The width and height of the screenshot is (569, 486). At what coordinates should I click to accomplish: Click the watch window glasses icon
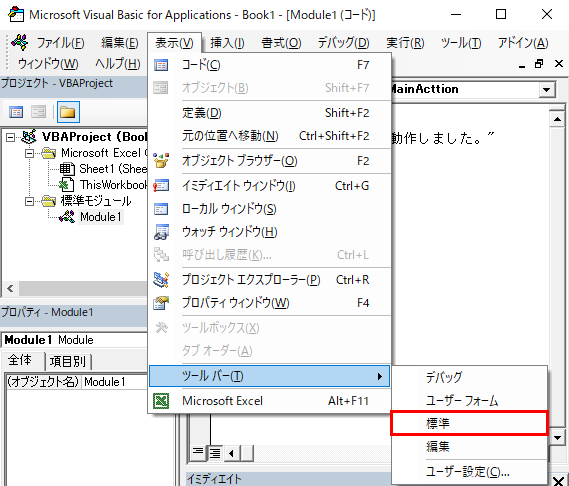161,232
